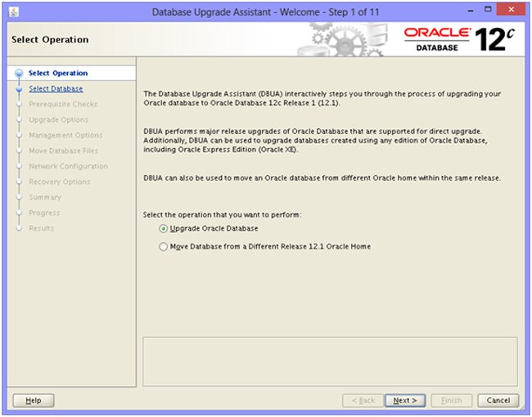This screenshot has height=417, width=532.
Task: Select the Select Operation step in sidebar
Action: coord(58,74)
